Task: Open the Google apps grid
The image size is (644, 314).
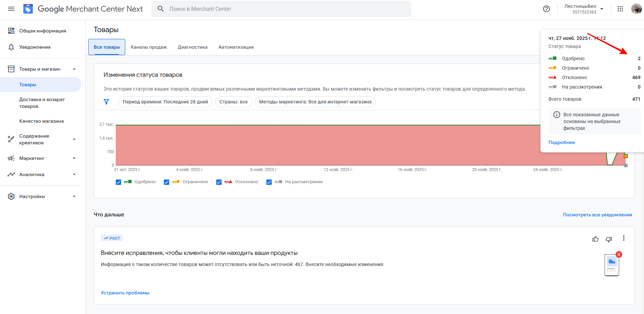Action: click(x=620, y=9)
